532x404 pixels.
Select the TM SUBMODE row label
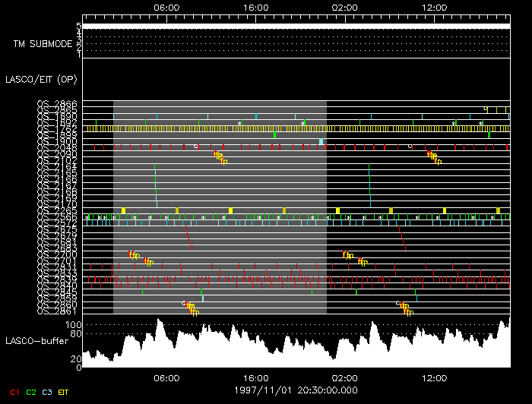click(43, 44)
